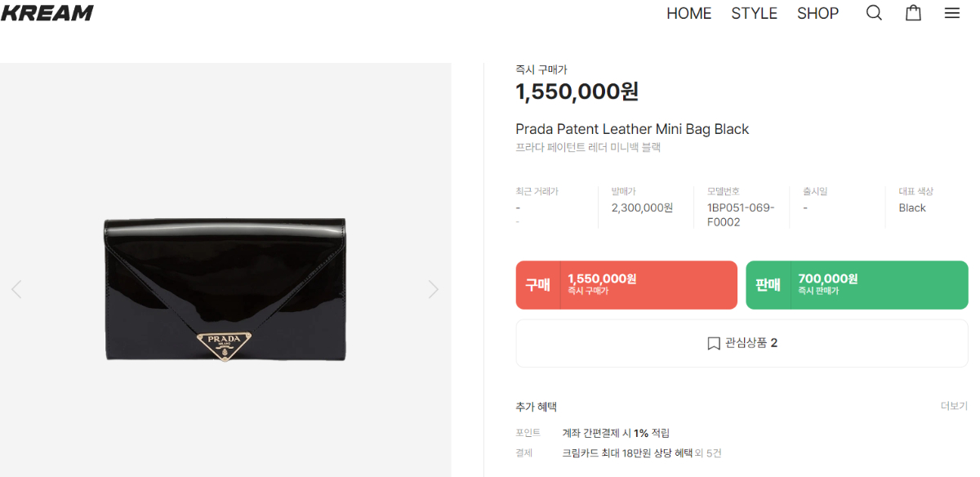Click the 계좌 간편결제 1% 적립 text
This screenshot has height=477, width=980.
pos(616,433)
